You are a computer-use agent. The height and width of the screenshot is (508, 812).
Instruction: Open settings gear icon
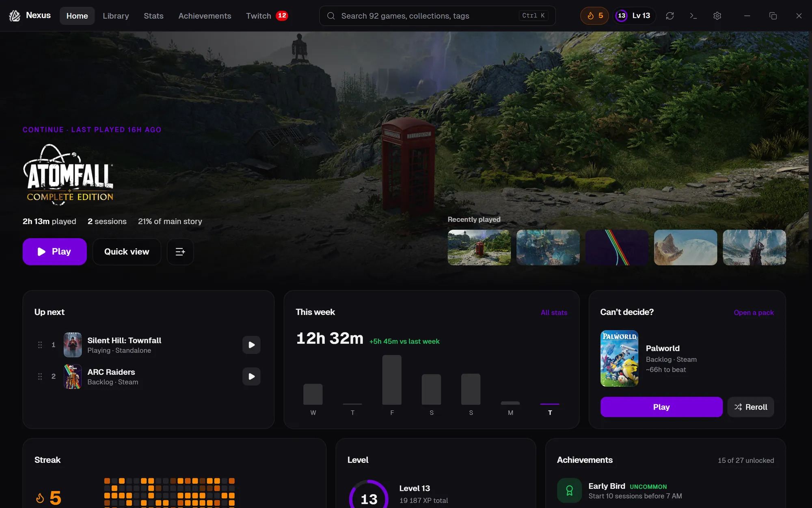[717, 16]
